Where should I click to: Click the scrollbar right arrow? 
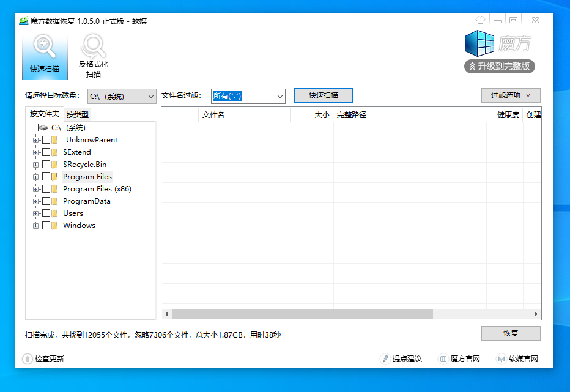pos(536,314)
